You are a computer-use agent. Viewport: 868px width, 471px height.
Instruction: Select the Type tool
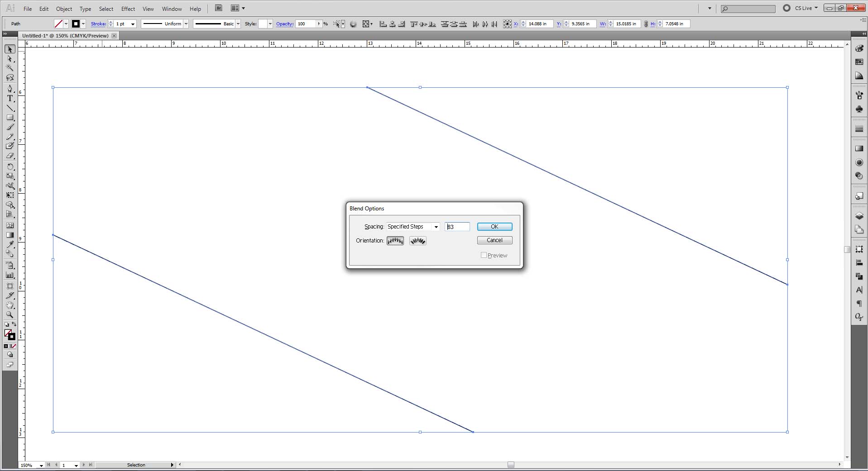coord(10,98)
